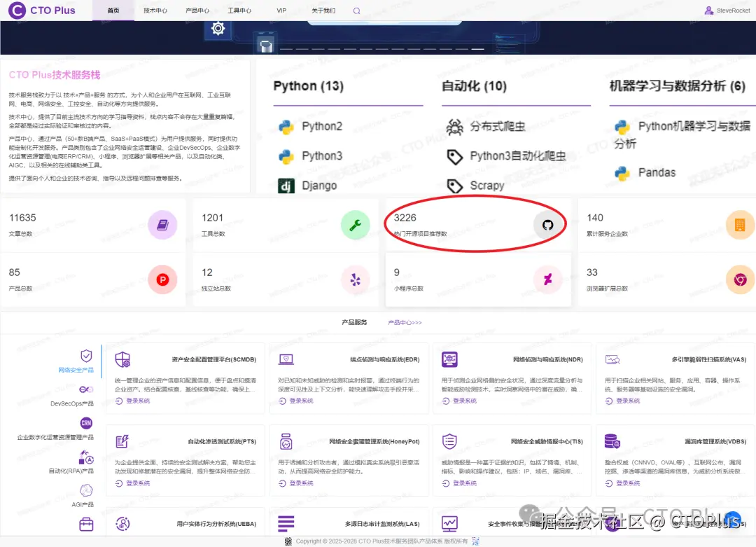Click the 自动化 (10) category heading
The image size is (756, 547).
coord(474,86)
